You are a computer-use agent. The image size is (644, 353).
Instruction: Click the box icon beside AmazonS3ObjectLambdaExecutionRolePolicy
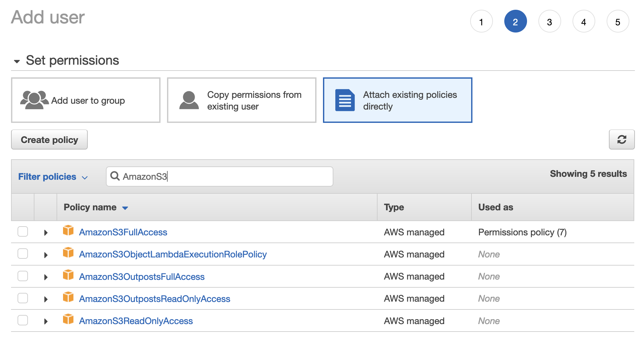[68, 252]
